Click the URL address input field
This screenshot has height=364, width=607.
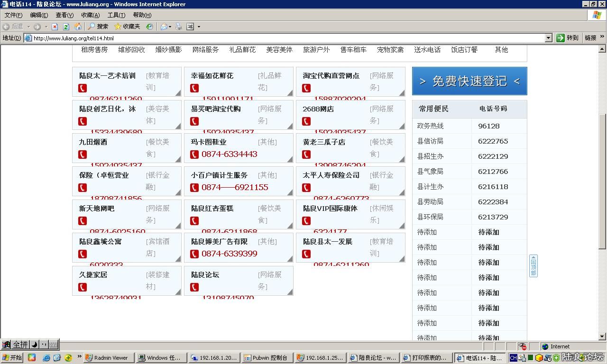(285, 38)
